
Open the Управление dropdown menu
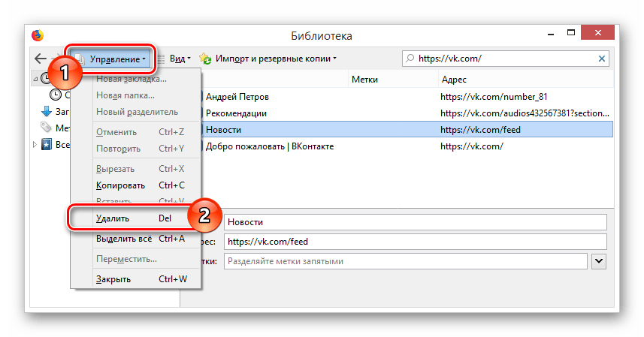tap(112, 59)
